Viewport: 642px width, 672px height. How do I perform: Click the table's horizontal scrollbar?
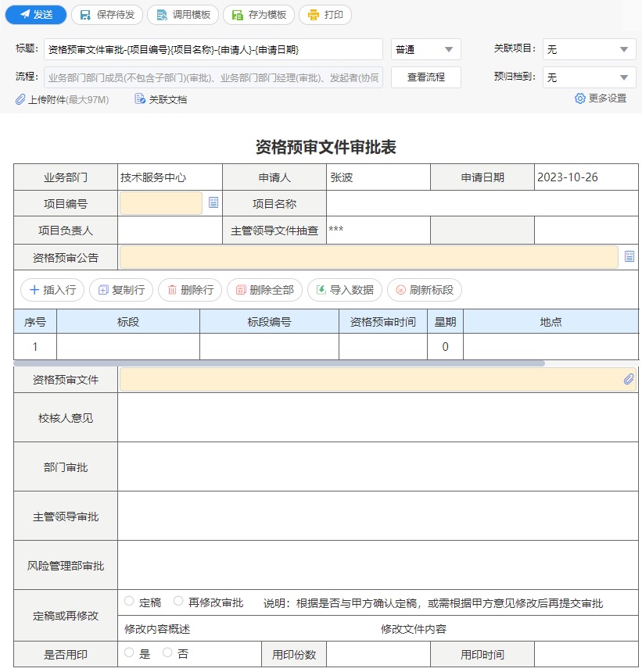[x=279, y=363]
